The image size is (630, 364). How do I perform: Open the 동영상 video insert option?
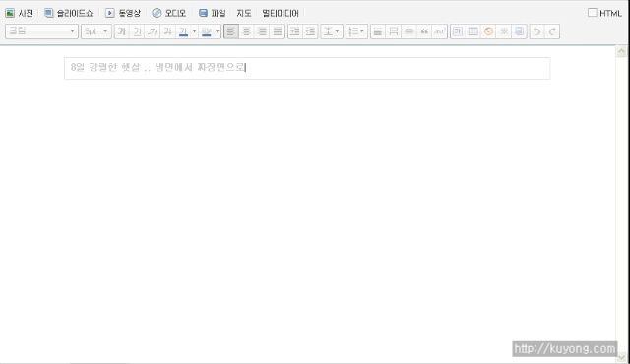pos(123,13)
